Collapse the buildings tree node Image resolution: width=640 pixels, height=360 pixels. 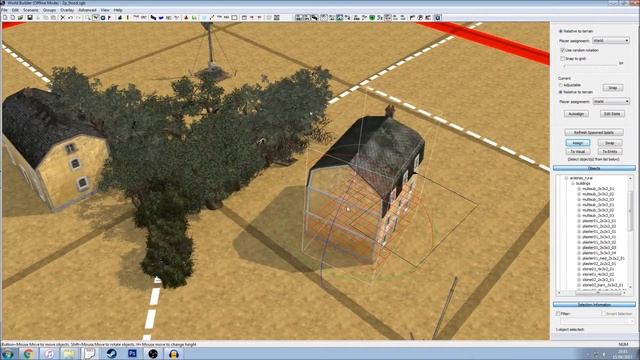point(573,184)
